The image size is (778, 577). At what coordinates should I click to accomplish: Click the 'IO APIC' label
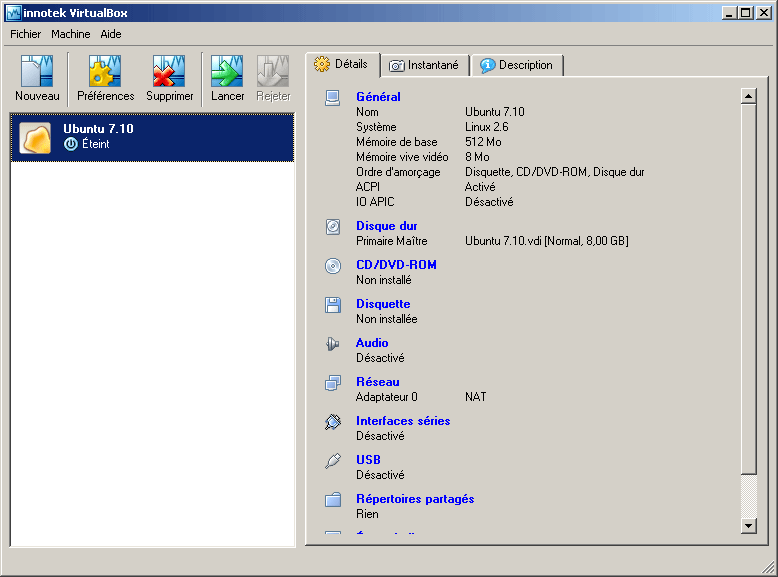coord(375,202)
